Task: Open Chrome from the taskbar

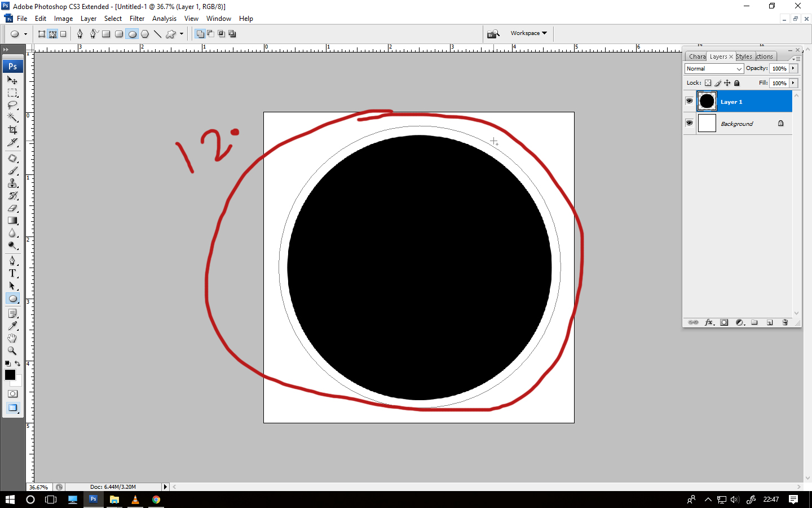Action: click(156, 500)
